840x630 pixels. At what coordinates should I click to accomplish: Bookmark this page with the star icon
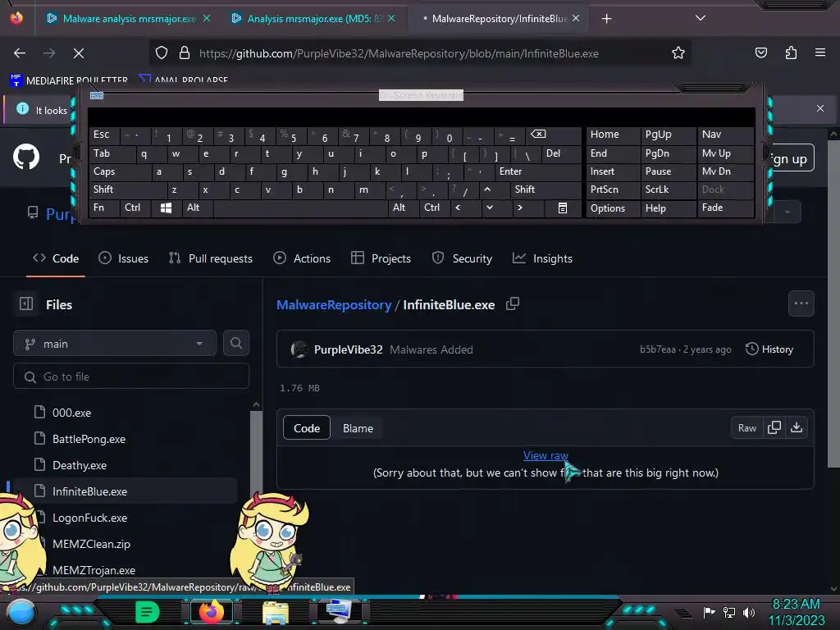pos(678,53)
